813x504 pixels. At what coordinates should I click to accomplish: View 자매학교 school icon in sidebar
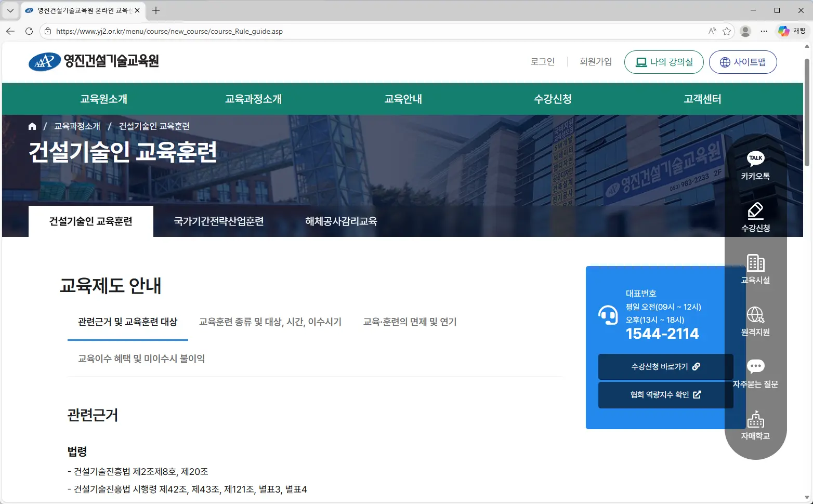[x=755, y=425]
